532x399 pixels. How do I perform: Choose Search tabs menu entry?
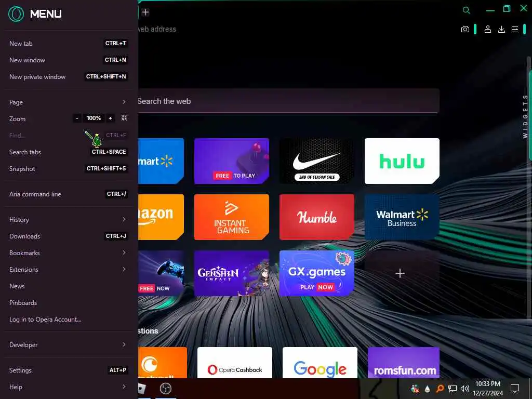point(69,152)
